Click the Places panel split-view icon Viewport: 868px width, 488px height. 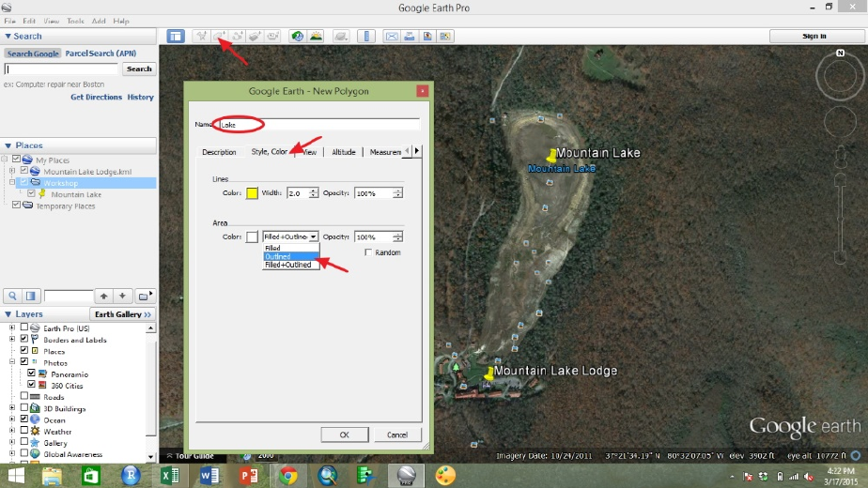[x=31, y=296]
